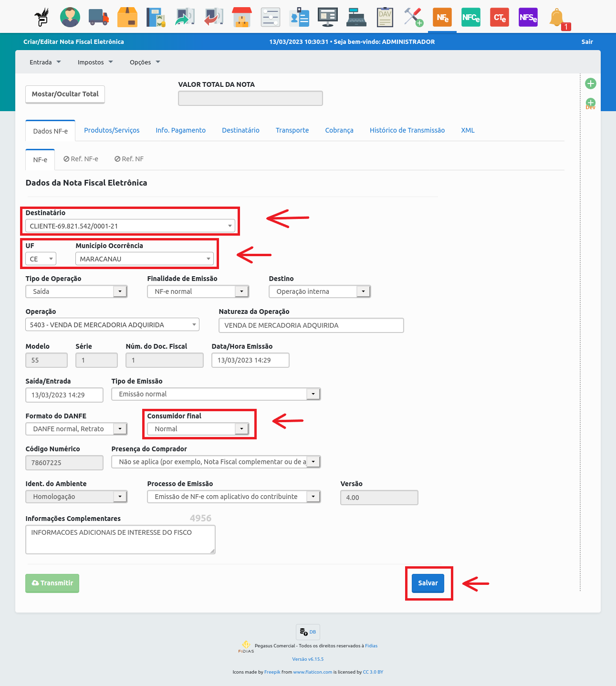Click the NFSe purple icon
The image size is (616, 686).
(528, 17)
